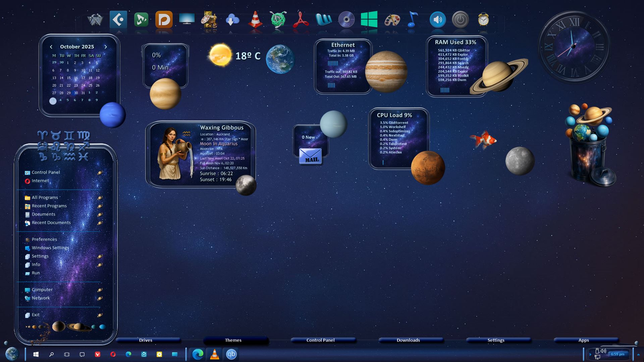Click the paint palette dock icon
This screenshot has height=362, width=644.
click(392, 20)
